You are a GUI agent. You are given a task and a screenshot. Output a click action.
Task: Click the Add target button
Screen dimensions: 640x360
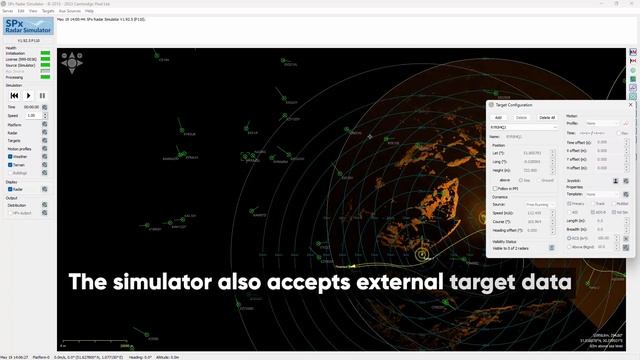[x=498, y=118]
